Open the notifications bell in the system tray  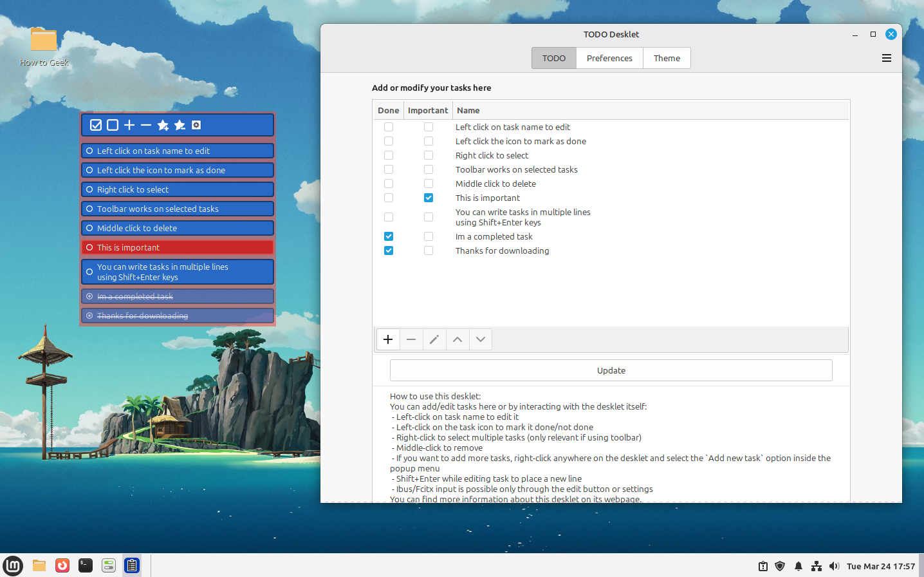(x=799, y=566)
